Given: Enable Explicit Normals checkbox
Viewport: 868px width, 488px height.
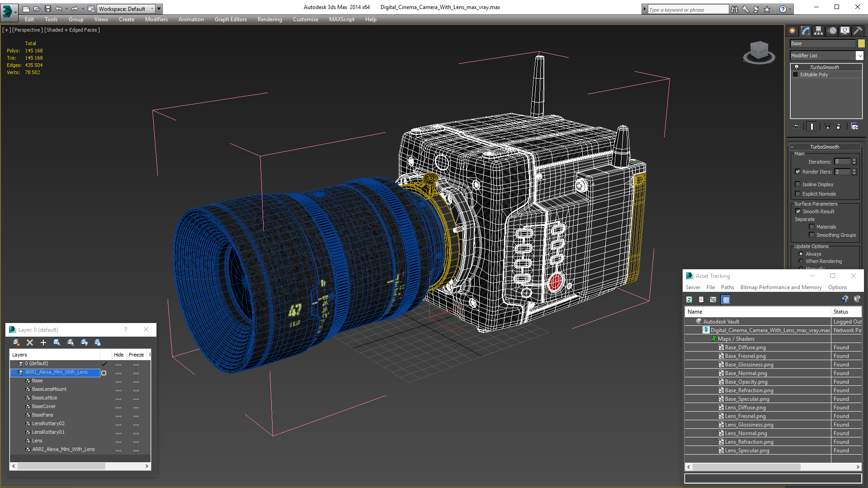Looking at the screenshot, I should (798, 194).
